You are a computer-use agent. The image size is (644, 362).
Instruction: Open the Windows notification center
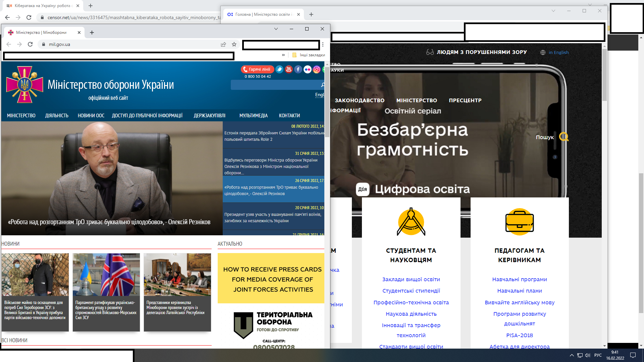point(633,355)
